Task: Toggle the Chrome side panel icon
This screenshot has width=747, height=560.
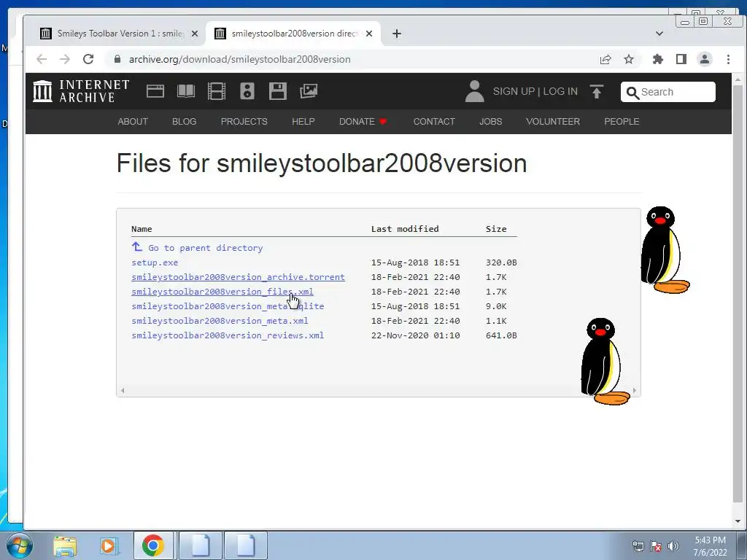Action: (x=681, y=59)
